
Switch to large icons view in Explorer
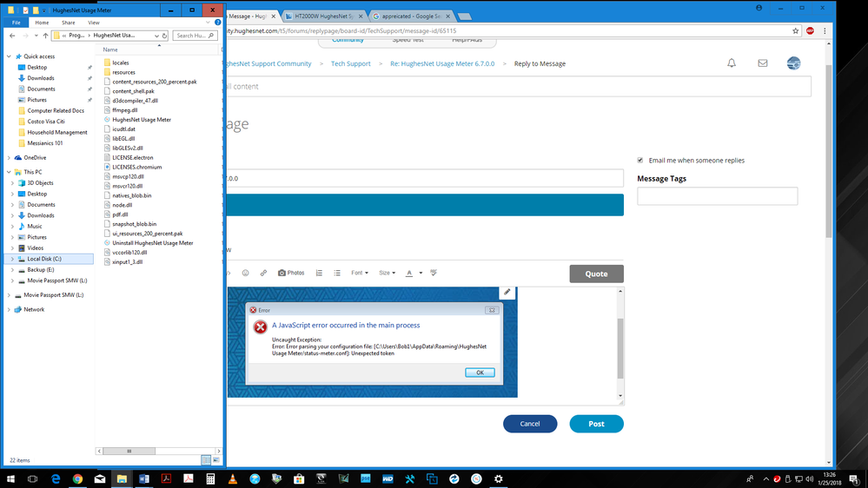click(x=215, y=459)
